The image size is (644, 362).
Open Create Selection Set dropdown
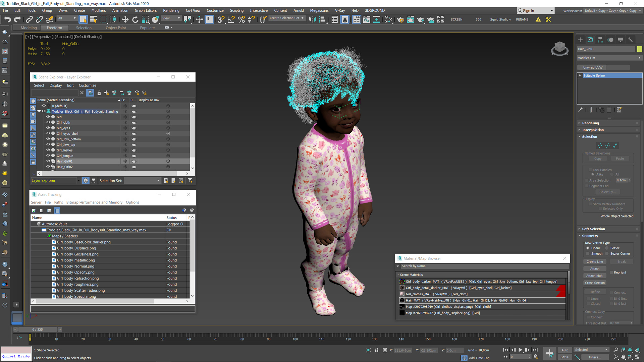coord(287,18)
